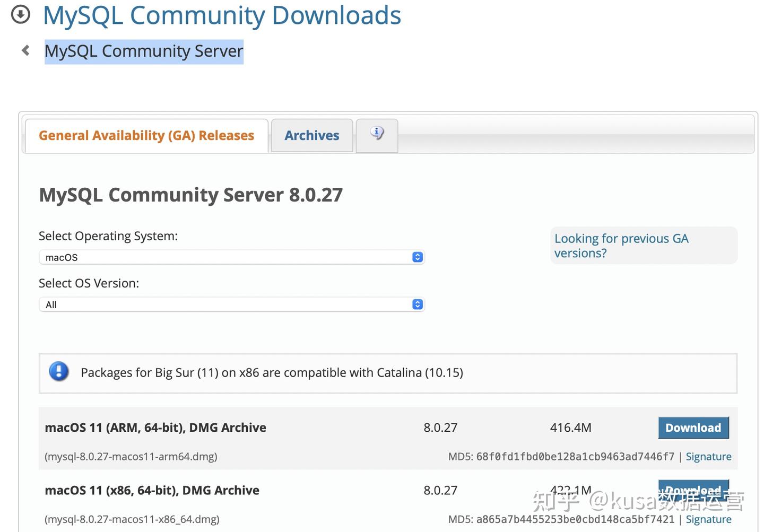Screen dimensions: 764x532
Task: Switch to the Archives tab
Action: click(x=311, y=136)
